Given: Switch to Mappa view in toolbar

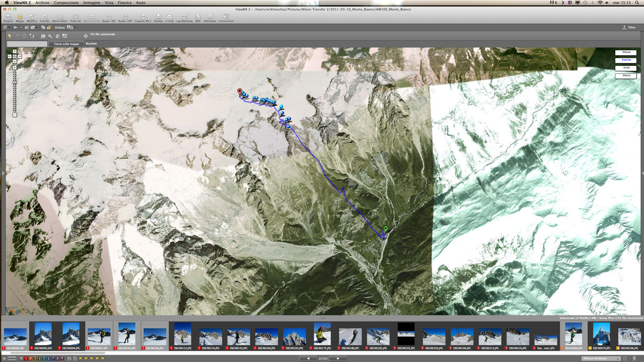Looking at the screenshot, I should pos(20,18).
